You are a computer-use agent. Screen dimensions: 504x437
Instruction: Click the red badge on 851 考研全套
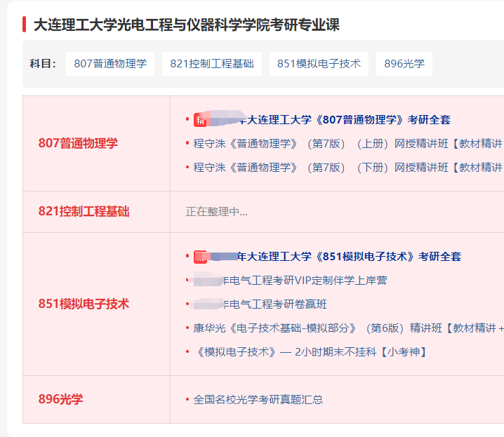tap(200, 257)
